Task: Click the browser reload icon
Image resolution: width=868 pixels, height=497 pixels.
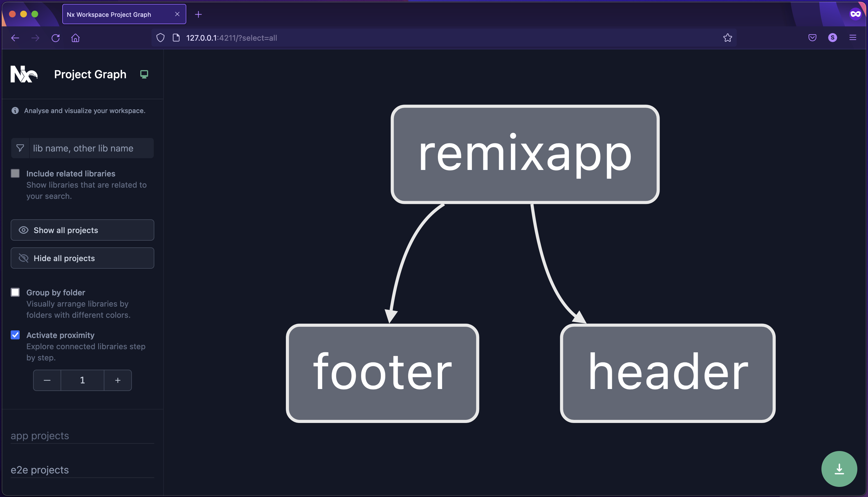Action: point(55,38)
